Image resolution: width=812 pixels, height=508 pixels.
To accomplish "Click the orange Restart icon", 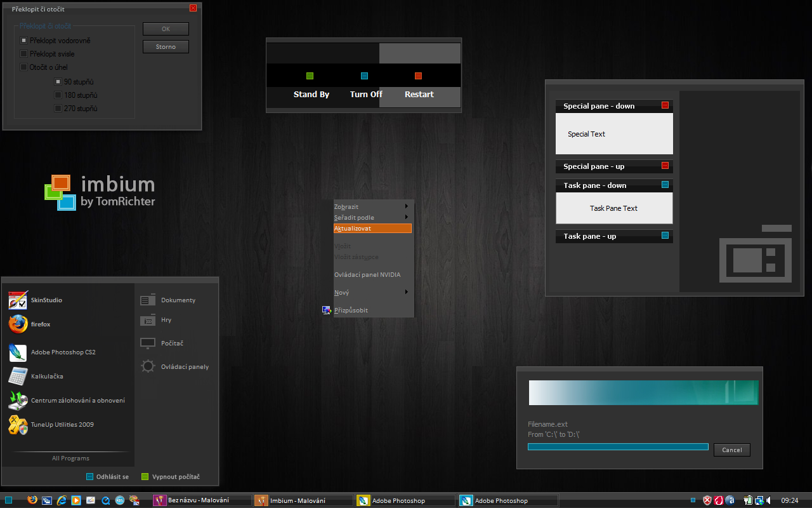I will click(x=419, y=76).
